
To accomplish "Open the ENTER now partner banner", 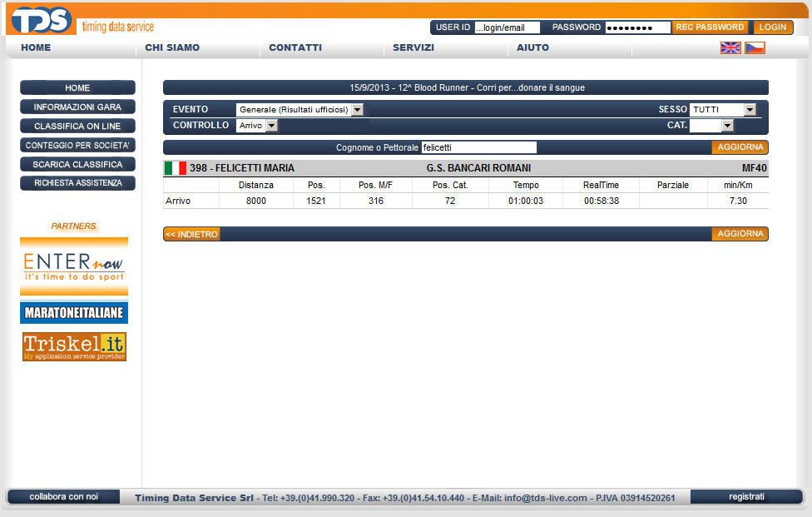I will point(74,266).
